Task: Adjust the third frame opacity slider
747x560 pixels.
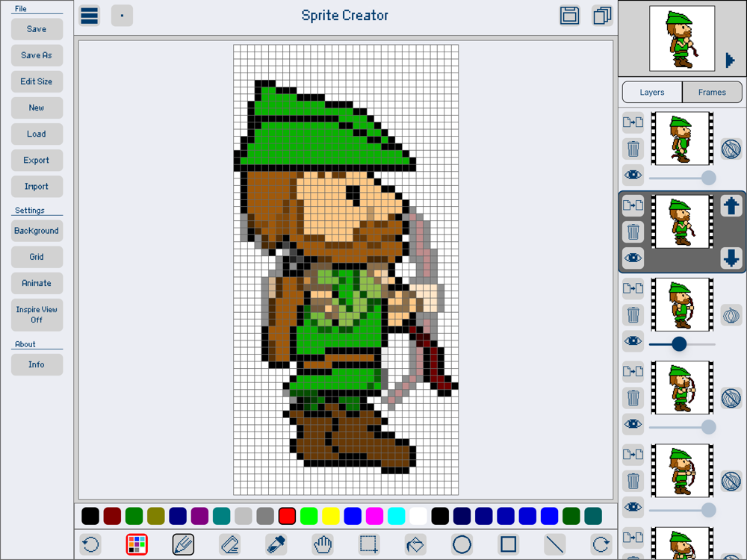Action: click(x=682, y=343)
